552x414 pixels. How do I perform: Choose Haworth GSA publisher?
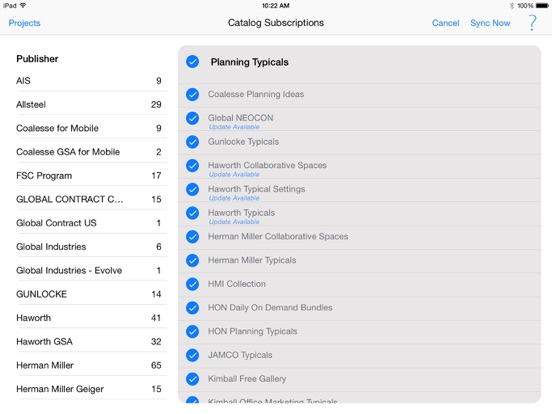92,341
